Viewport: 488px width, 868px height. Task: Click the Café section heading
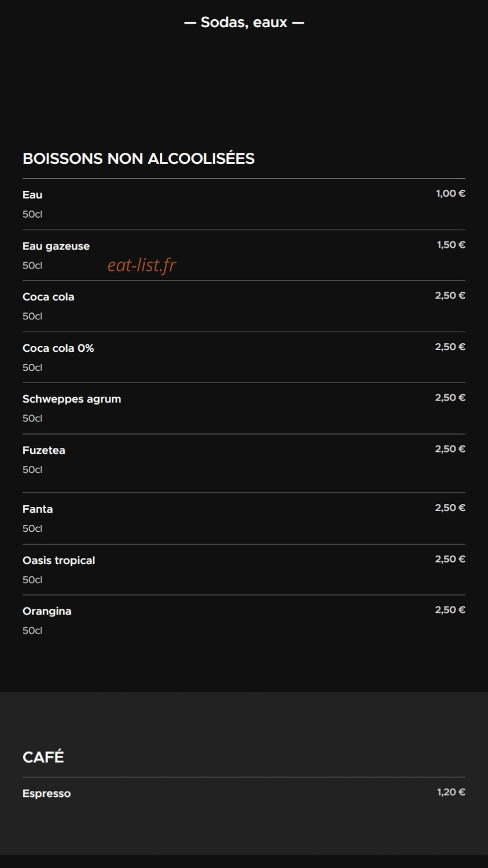point(43,756)
